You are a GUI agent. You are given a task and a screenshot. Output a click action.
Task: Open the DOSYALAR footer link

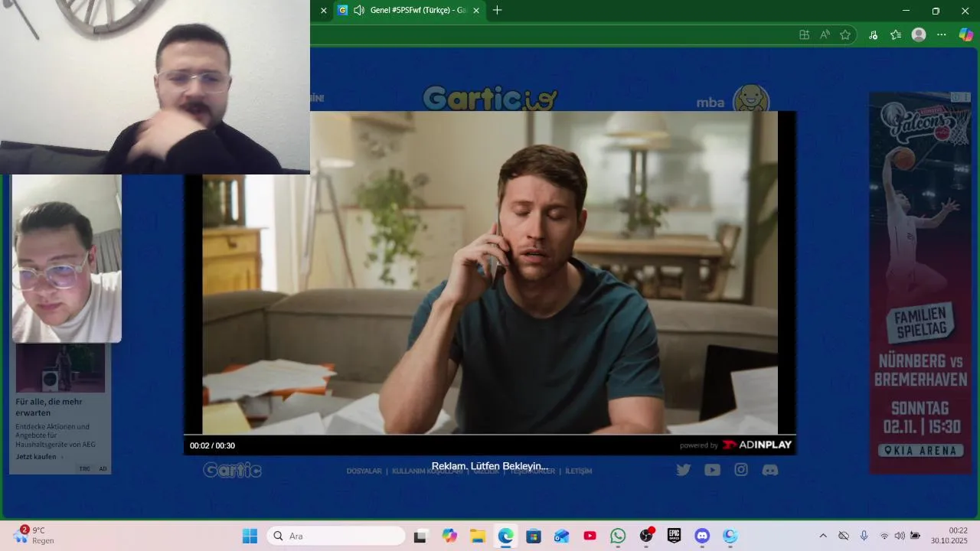coord(364,471)
